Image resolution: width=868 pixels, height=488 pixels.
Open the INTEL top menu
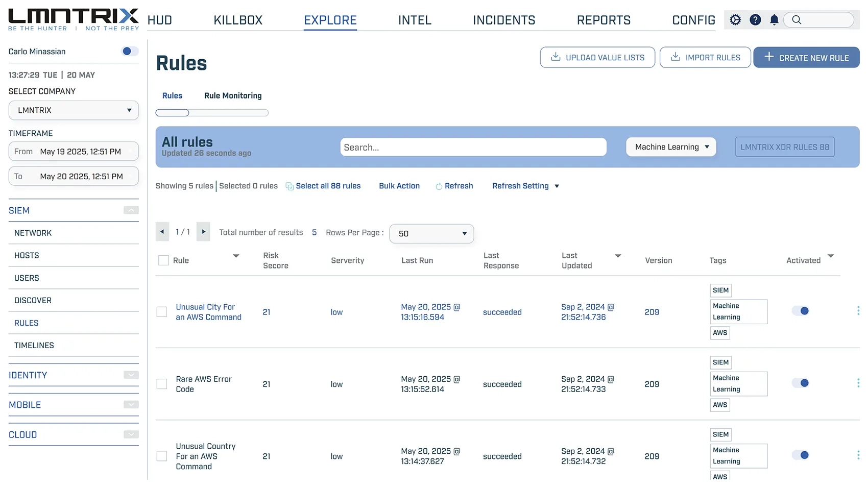coord(415,20)
